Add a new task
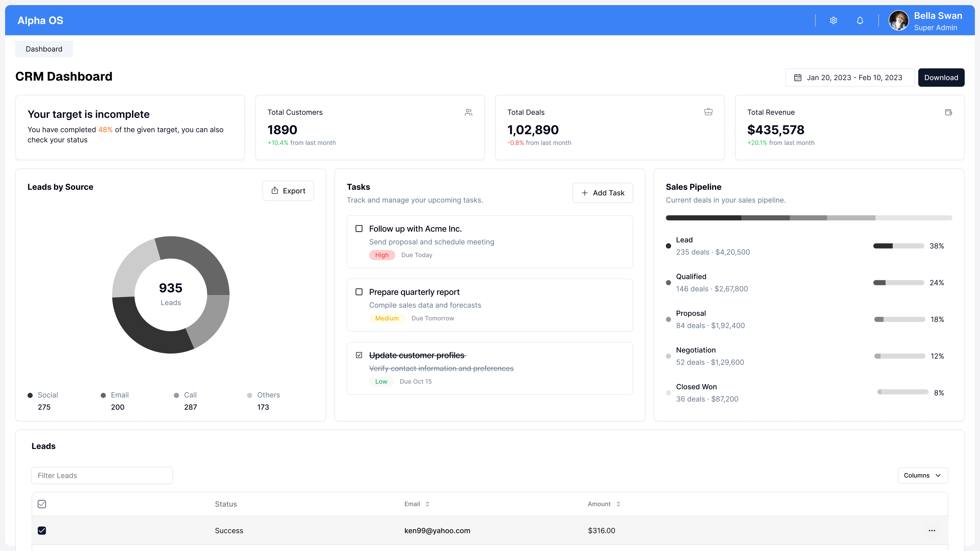980x551 pixels. [x=603, y=193]
